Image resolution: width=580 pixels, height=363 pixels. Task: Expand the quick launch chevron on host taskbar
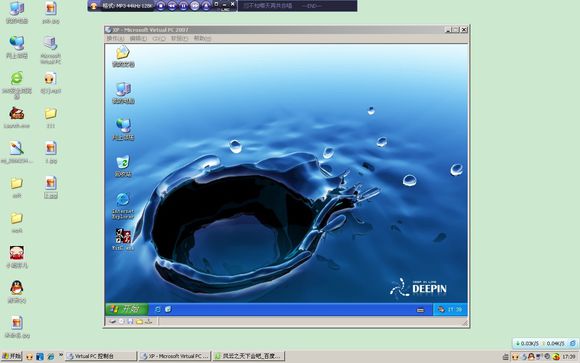(x=60, y=355)
